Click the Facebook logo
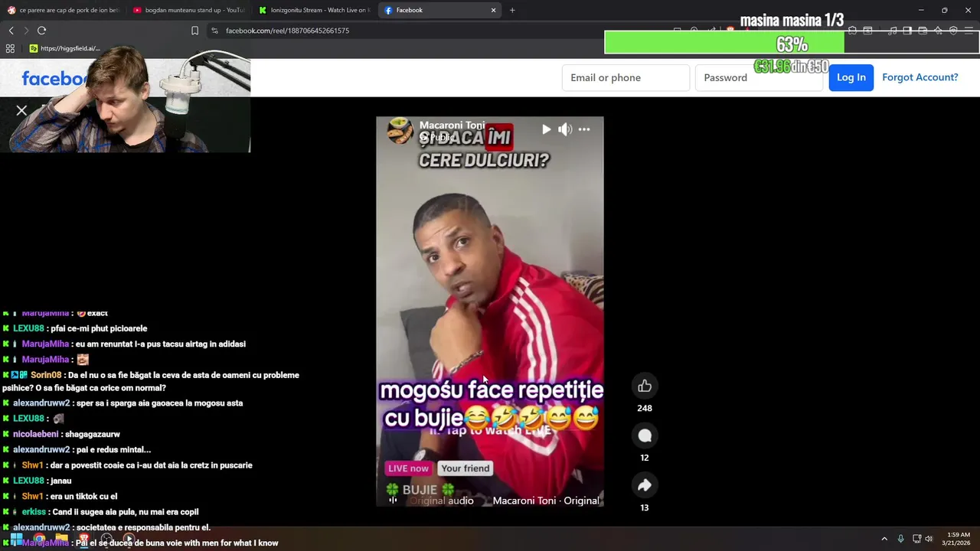The image size is (980, 551). [x=55, y=78]
